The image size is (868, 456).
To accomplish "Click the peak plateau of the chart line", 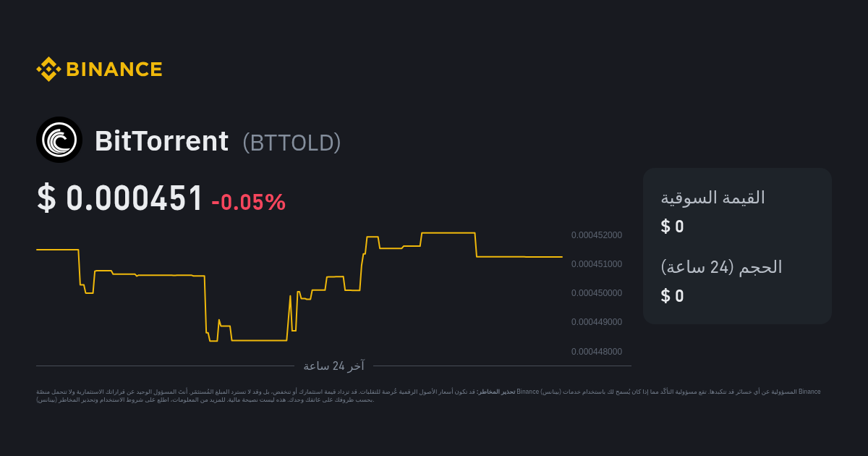I will (448, 233).
